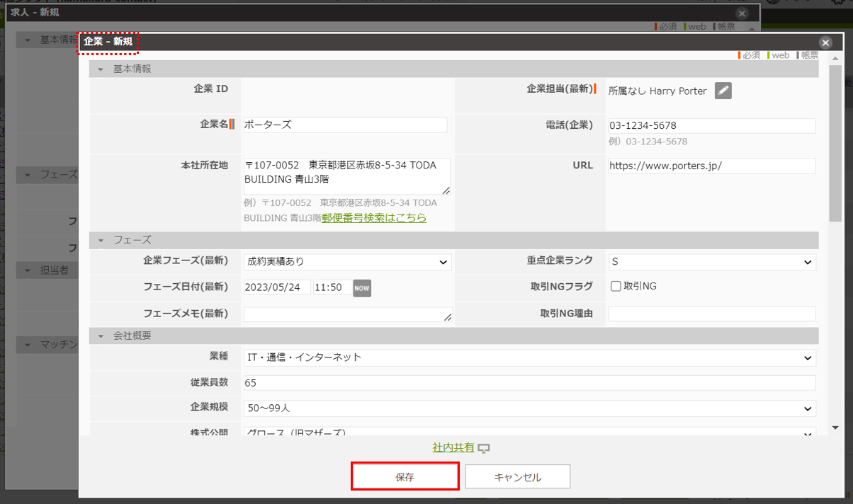Screen dimensions: 853x504
Task: Expand the 企業規模 dropdown
Action: (529, 409)
